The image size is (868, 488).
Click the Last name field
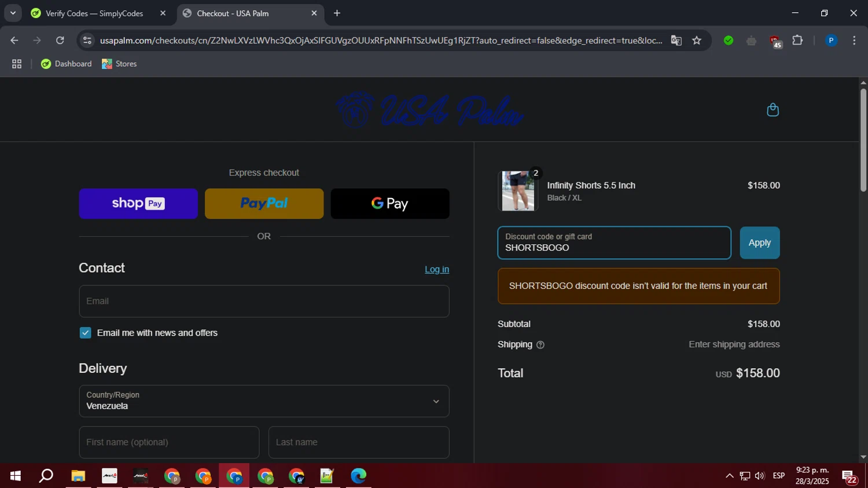pos(359,443)
